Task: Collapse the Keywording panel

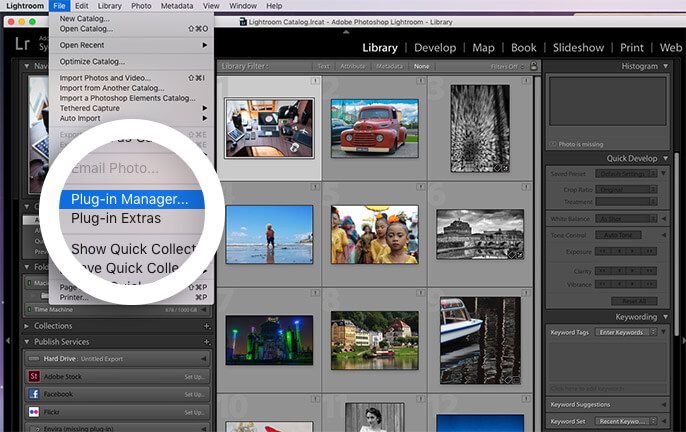Action: point(665,316)
